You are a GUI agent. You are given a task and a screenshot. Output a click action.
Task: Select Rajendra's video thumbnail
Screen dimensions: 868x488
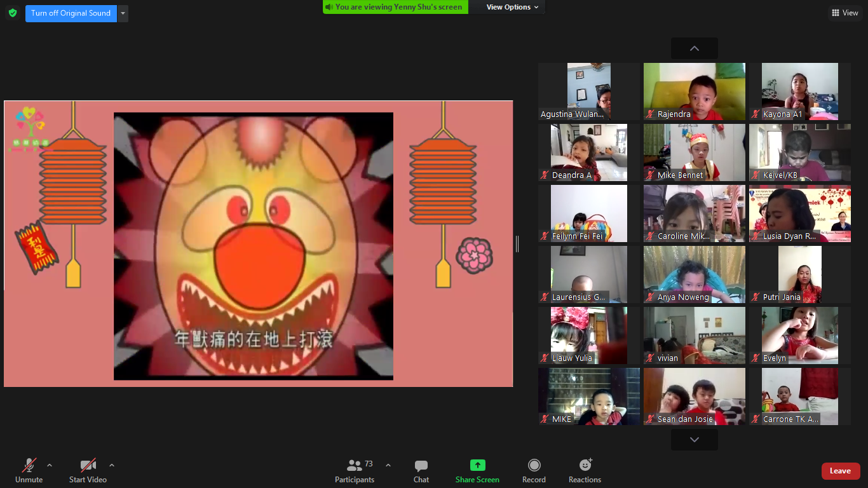695,91
